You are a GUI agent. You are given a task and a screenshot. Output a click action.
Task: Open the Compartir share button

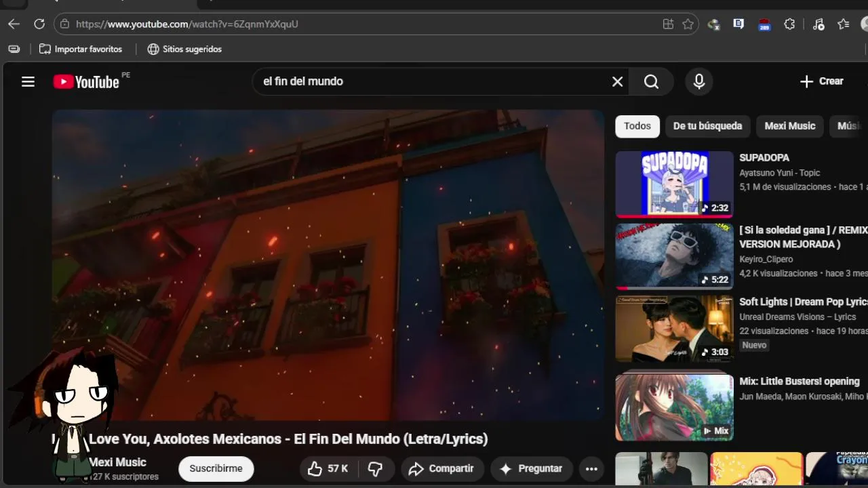click(441, 468)
